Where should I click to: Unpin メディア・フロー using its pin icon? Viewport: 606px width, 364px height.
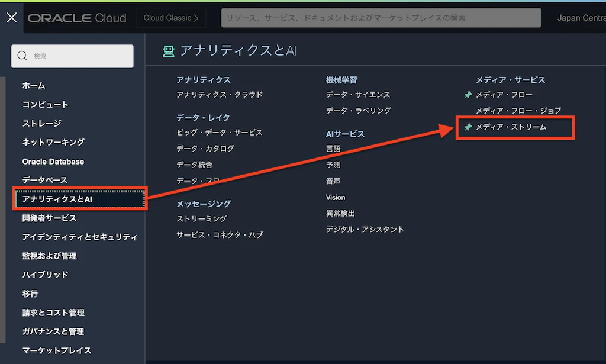coord(468,95)
